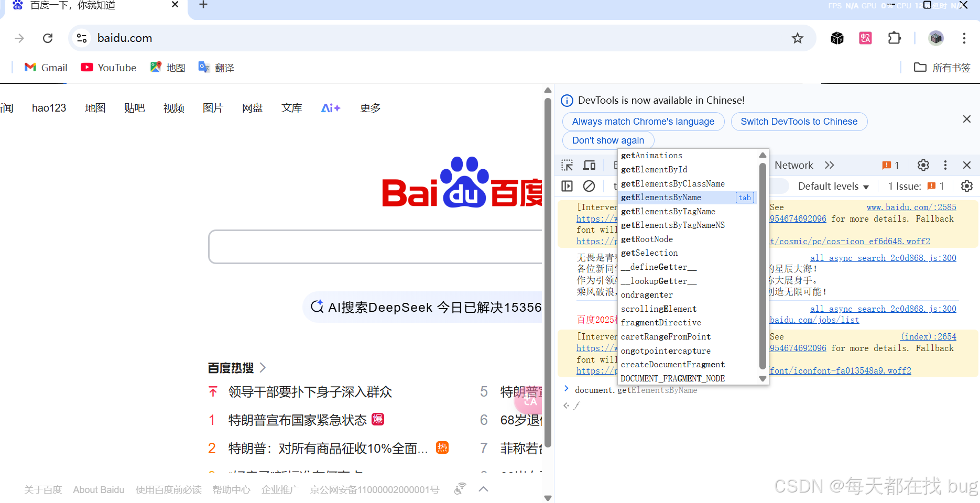Open the Ai+ entry in Baidu nav
Image resolution: width=980 pixels, height=503 pixels.
[x=331, y=108]
